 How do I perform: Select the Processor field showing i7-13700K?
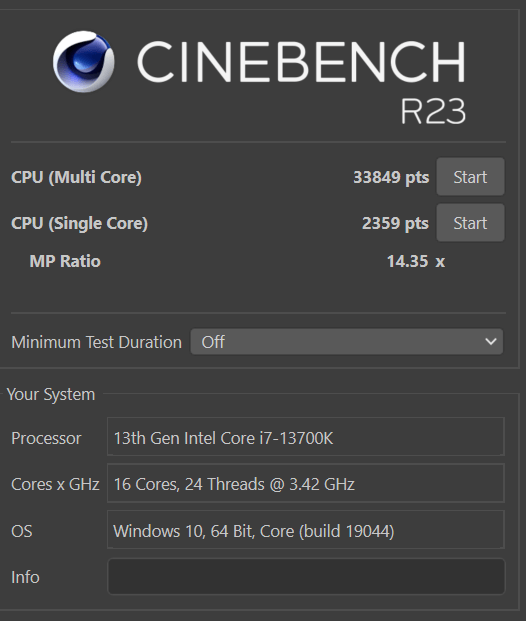pyautogui.click(x=305, y=437)
